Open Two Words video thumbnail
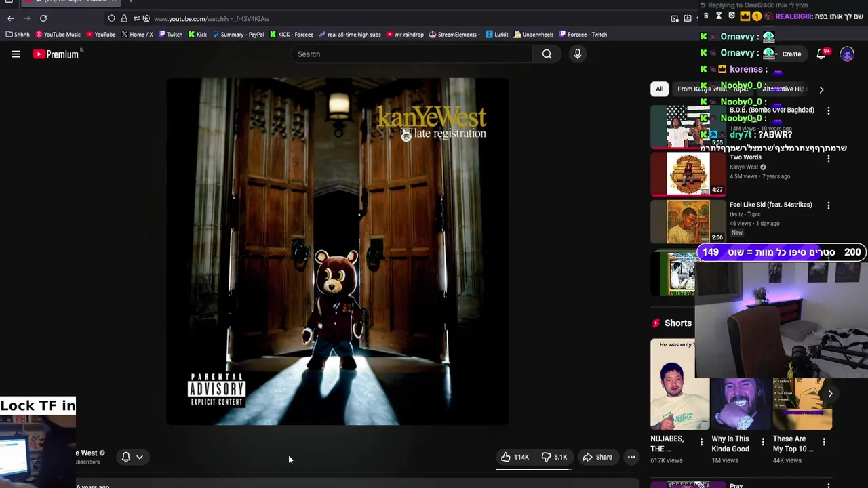 point(688,174)
